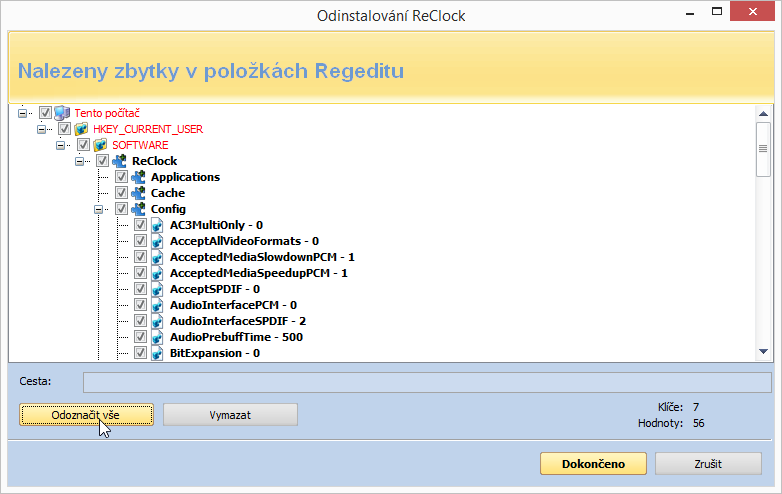The height and width of the screenshot is (494, 782).
Task: Collapse the SOFTWARE node
Action: (60, 145)
